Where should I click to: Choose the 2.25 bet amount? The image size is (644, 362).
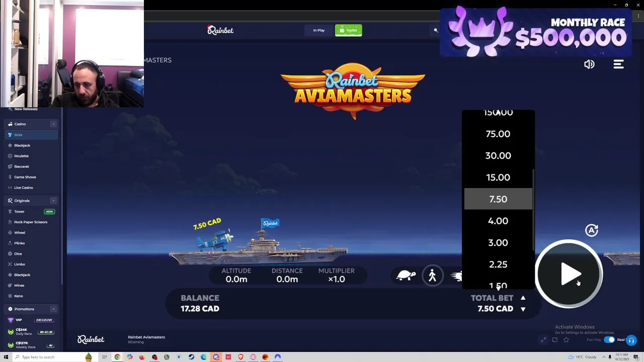tap(498, 264)
